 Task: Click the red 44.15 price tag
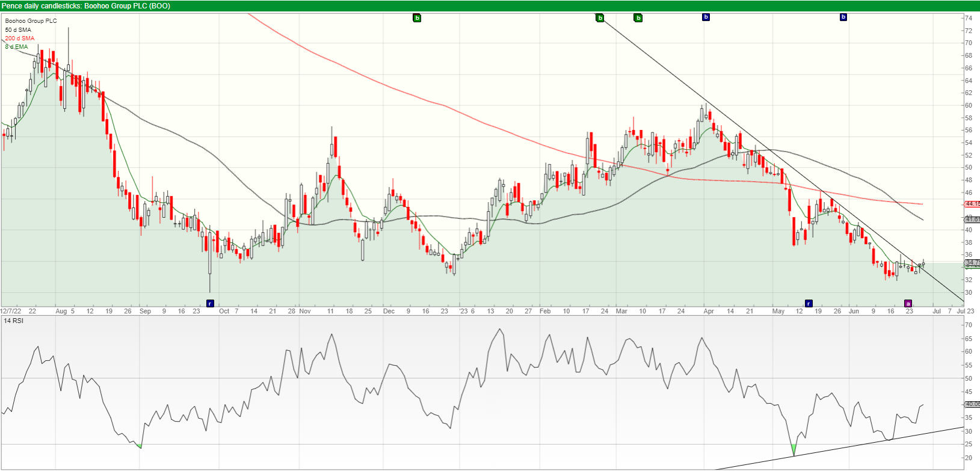(x=973, y=204)
